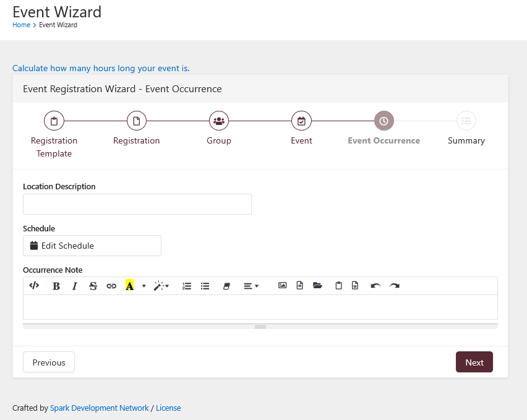Open the folder browser icon in the toolbar
Image resolution: width=527 pixels, height=420 pixels.
[317, 286]
